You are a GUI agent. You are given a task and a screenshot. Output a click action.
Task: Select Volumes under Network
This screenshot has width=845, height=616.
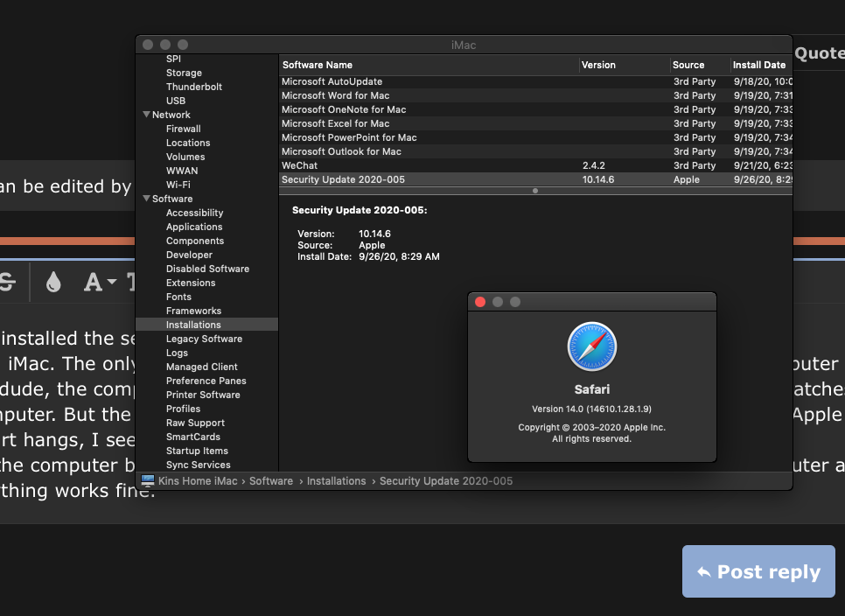coord(185,157)
